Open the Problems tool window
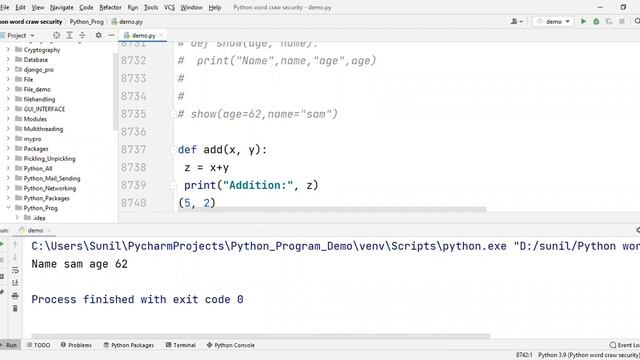Viewport: 640px width, 360px height. coord(76,345)
